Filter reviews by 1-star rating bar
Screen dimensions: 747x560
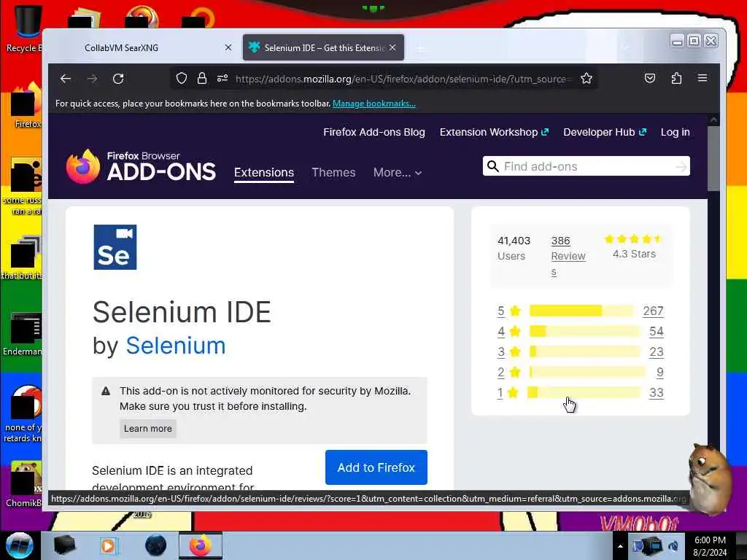click(x=584, y=392)
